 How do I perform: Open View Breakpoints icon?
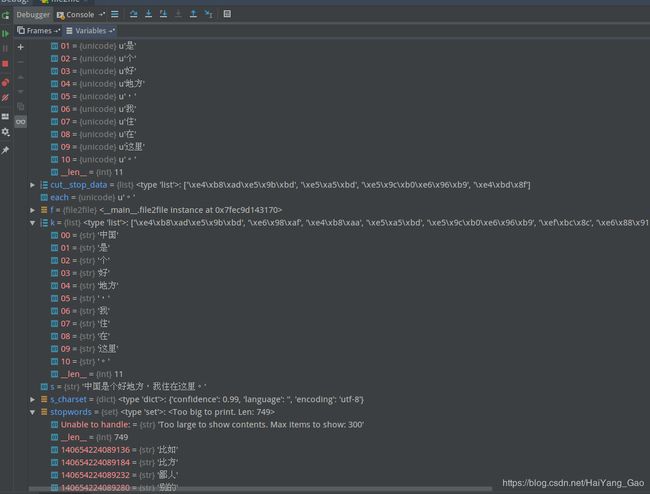point(5,82)
